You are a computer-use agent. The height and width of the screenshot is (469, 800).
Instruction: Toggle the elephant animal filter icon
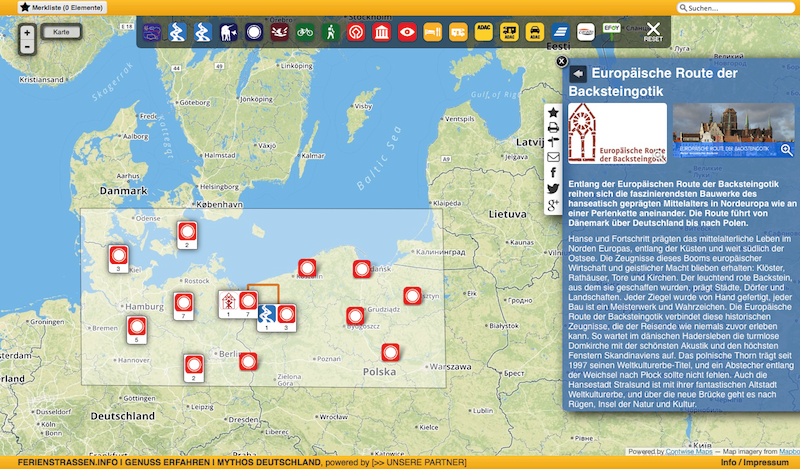[229, 32]
